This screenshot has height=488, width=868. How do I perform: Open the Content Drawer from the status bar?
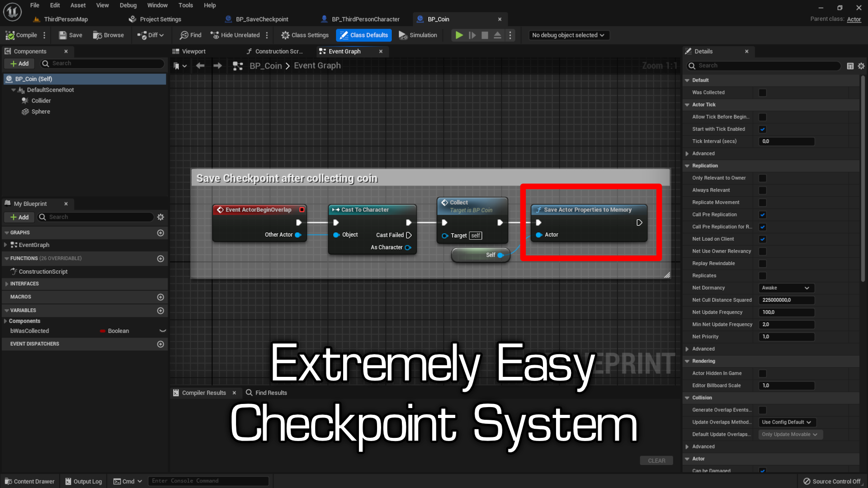click(x=29, y=481)
